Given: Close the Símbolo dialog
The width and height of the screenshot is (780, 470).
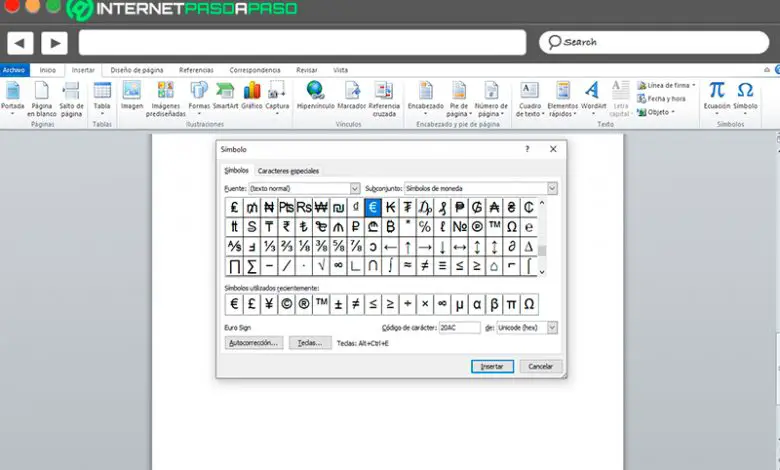Looking at the screenshot, I should [553, 149].
